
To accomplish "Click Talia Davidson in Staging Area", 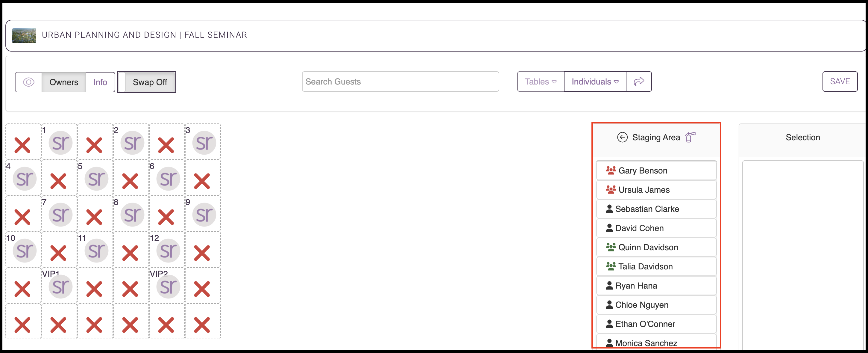I will pyautogui.click(x=656, y=267).
